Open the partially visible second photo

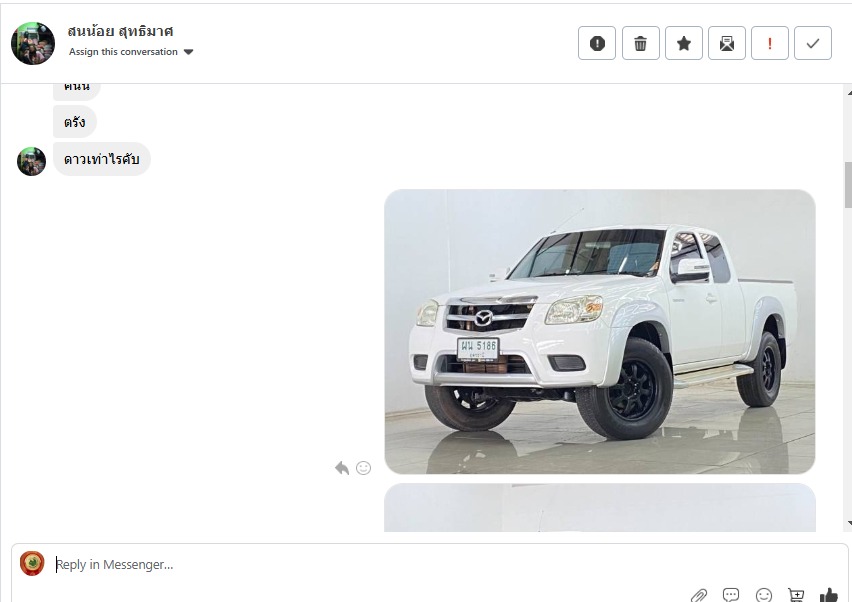600,507
